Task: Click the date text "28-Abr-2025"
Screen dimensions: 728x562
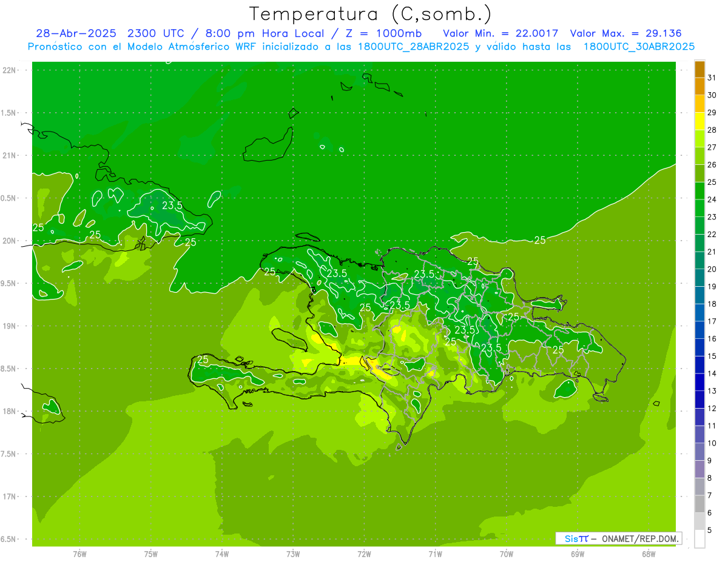Action: (x=77, y=33)
